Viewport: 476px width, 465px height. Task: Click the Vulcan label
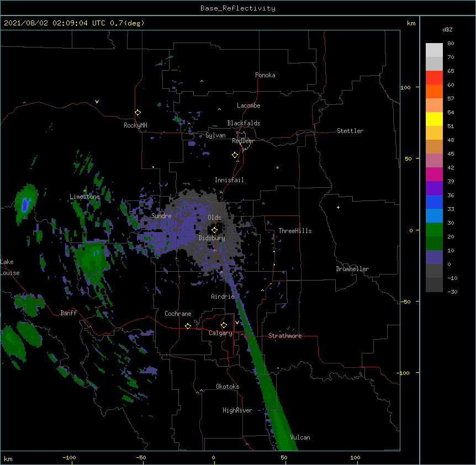click(x=300, y=437)
